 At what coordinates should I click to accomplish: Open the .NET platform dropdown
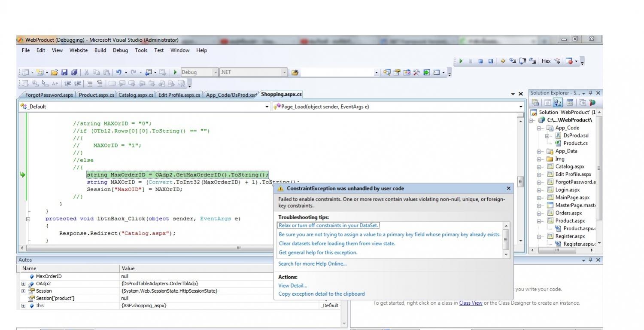(x=284, y=72)
